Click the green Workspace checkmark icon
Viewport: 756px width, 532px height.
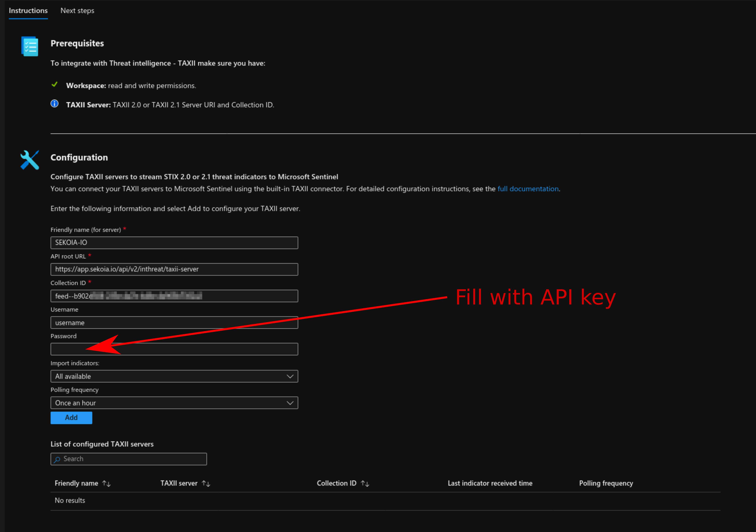(x=55, y=85)
